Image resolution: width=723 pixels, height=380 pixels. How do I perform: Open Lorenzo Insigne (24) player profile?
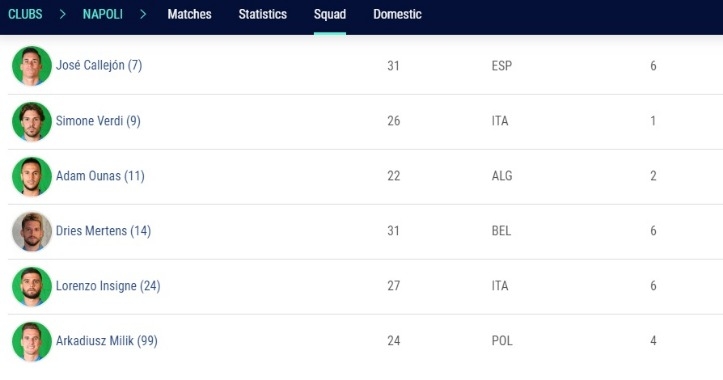(108, 286)
